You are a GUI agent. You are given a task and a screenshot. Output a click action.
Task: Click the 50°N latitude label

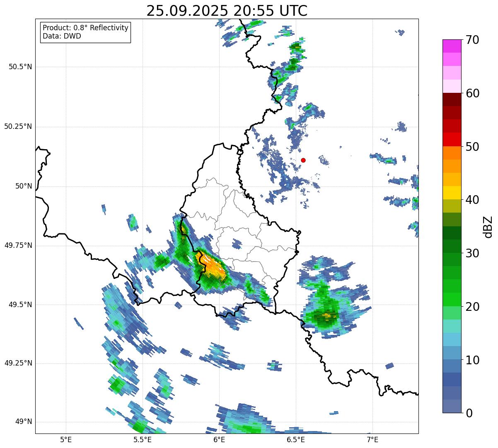(x=24, y=186)
